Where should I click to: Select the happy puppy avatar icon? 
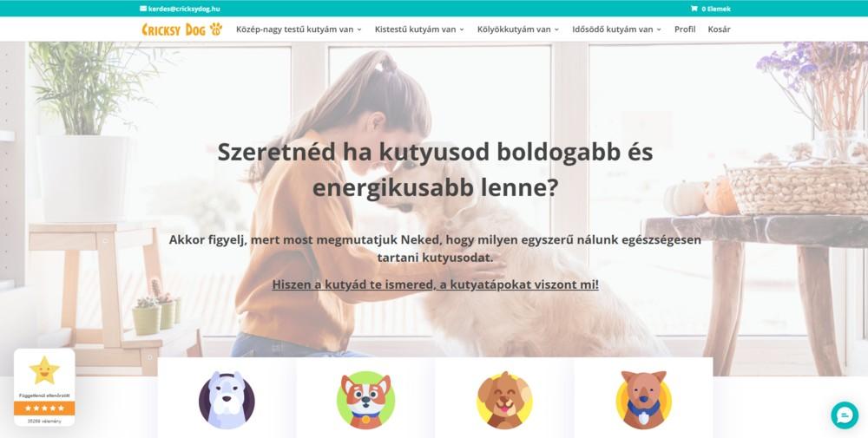coord(504,400)
